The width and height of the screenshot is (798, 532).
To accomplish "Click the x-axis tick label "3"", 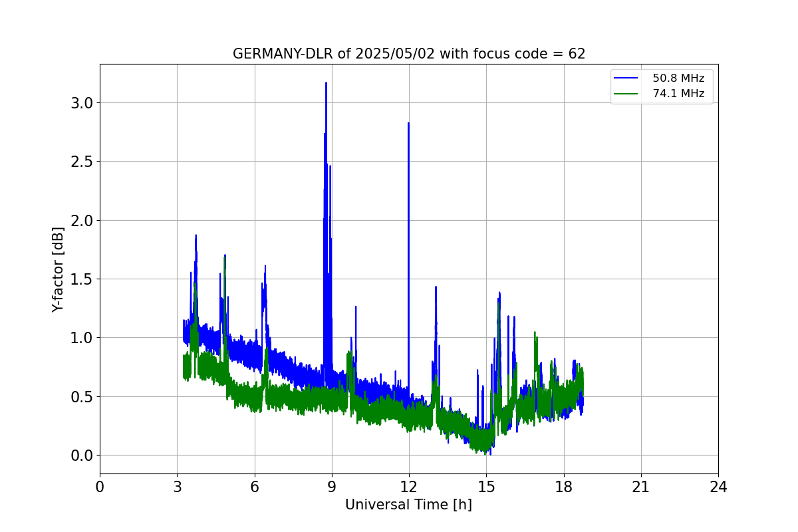I will coord(177,487).
